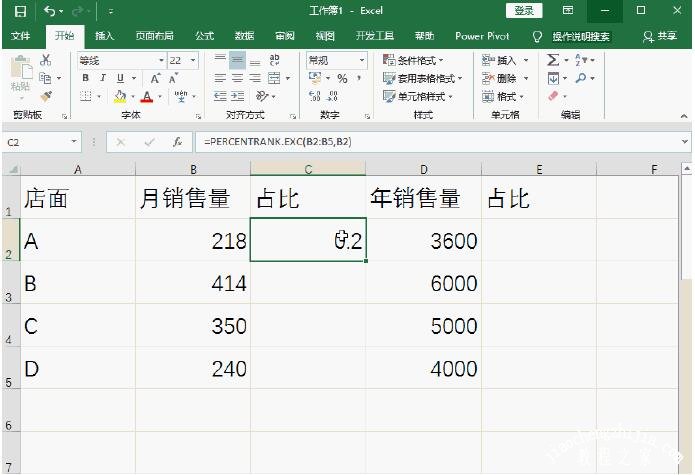Toggle wrap text in alignment group
The width and height of the screenshot is (695, 475).
tap(282, 60)
